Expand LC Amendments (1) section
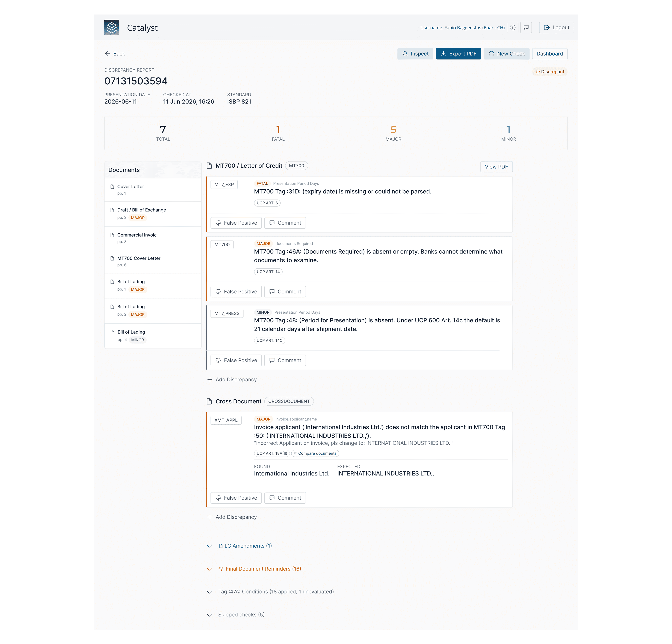Image resolution: width=672 pixels, height=644 pixels. point(239,546)
